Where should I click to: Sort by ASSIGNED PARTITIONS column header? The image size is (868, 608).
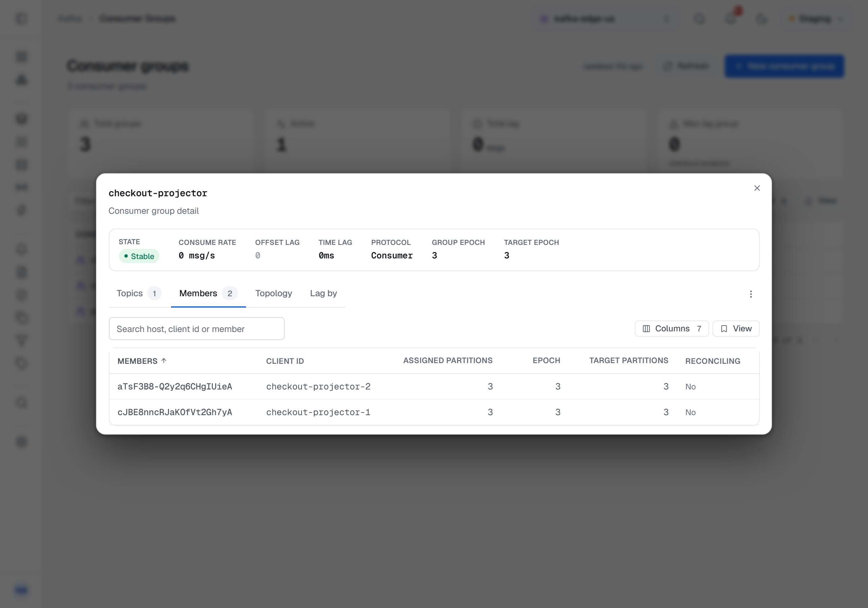pyautogui.click(x=448, y=360)
